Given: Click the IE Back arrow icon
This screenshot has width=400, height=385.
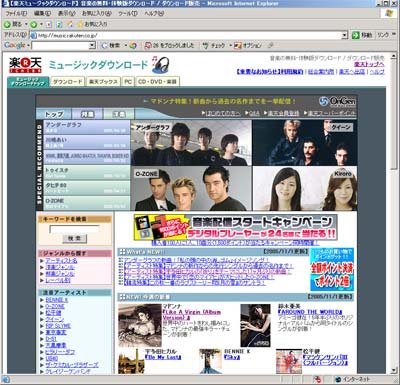Looking at the screenshot, I should pyautogui.click(x=7, y=24).
